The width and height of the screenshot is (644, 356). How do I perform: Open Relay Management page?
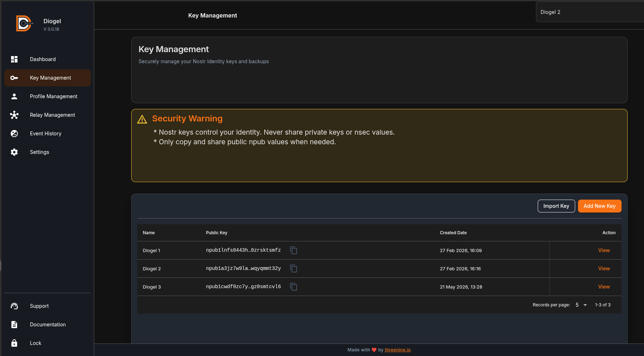tap(47, 115)
